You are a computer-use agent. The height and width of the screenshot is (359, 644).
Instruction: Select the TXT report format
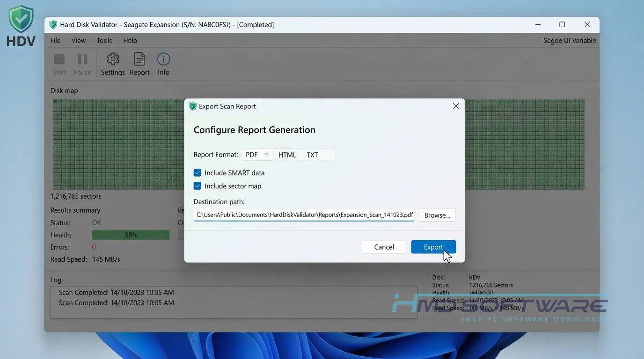312,155
